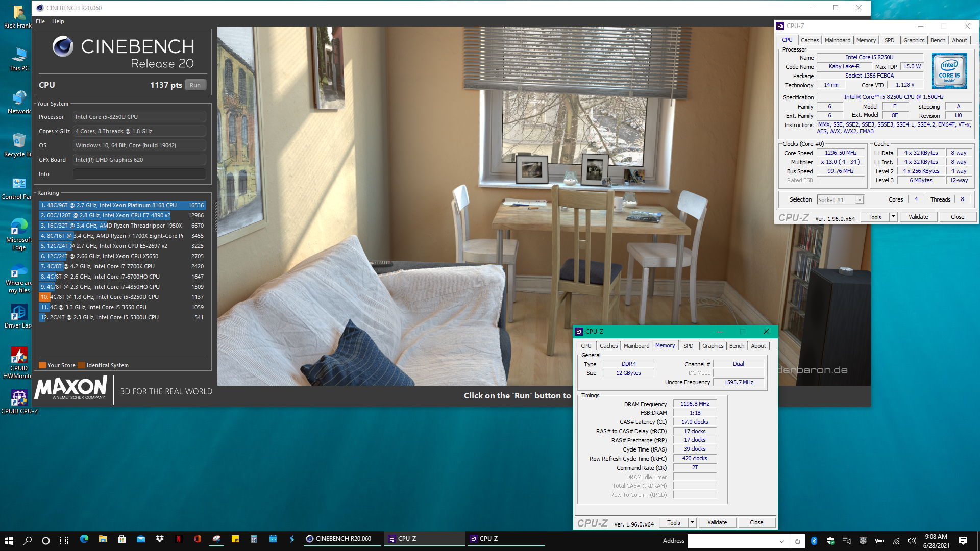Open volume control in system tray
Screen dimensions: 980x551
(x=912, y=541)
